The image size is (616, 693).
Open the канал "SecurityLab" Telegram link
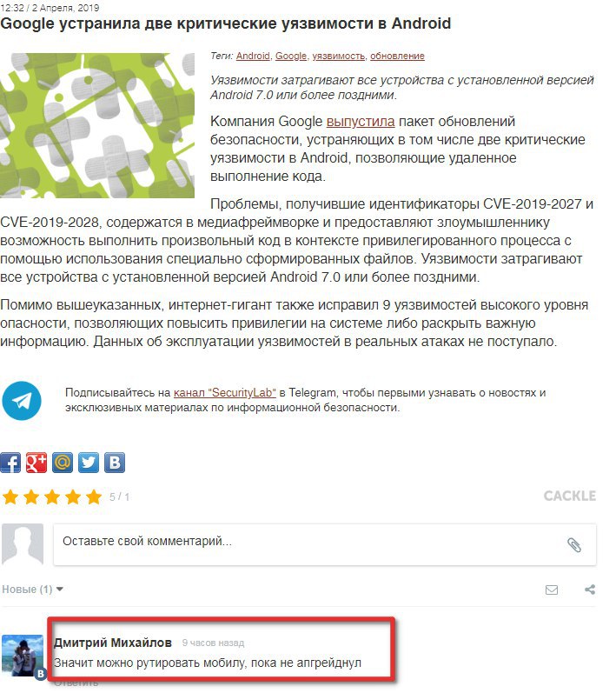tap(225, 392)
